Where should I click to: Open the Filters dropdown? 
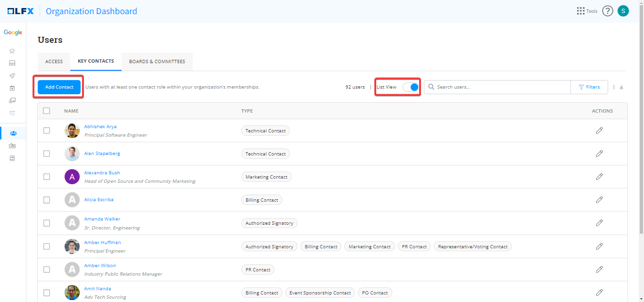pyautogui.click(x=589, y=87)
